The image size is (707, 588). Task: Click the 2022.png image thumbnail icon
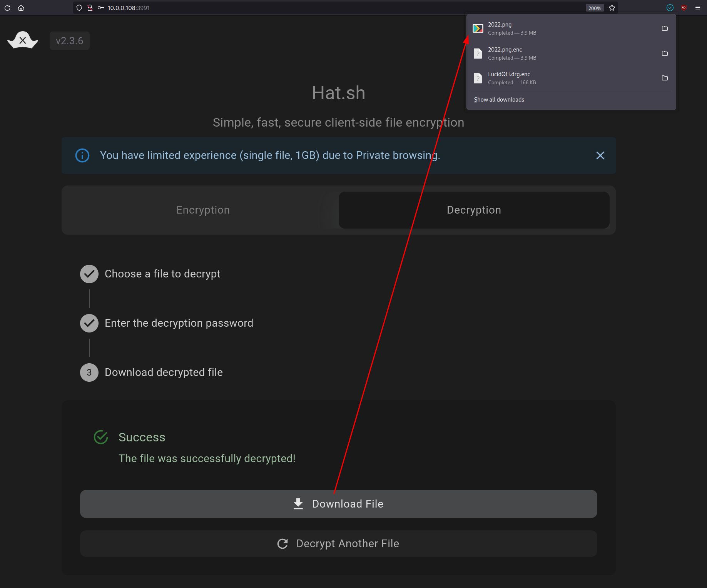pyautogui.click(x=478, y=28)
